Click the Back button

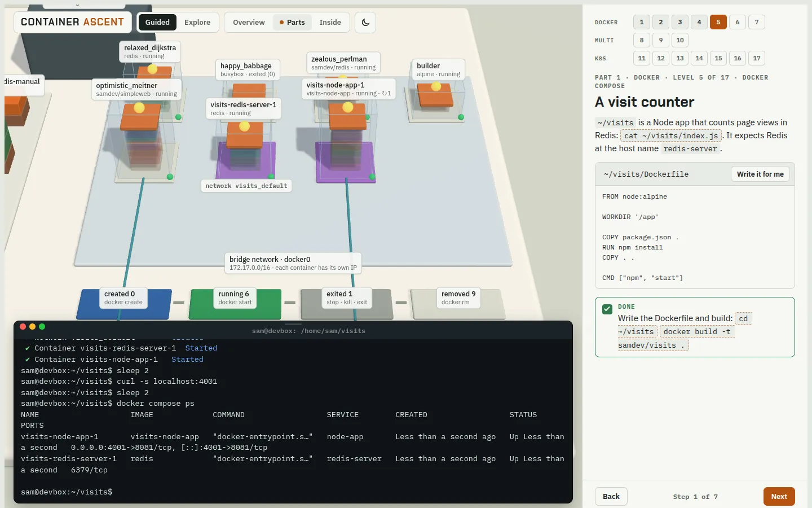click(611, 497)
